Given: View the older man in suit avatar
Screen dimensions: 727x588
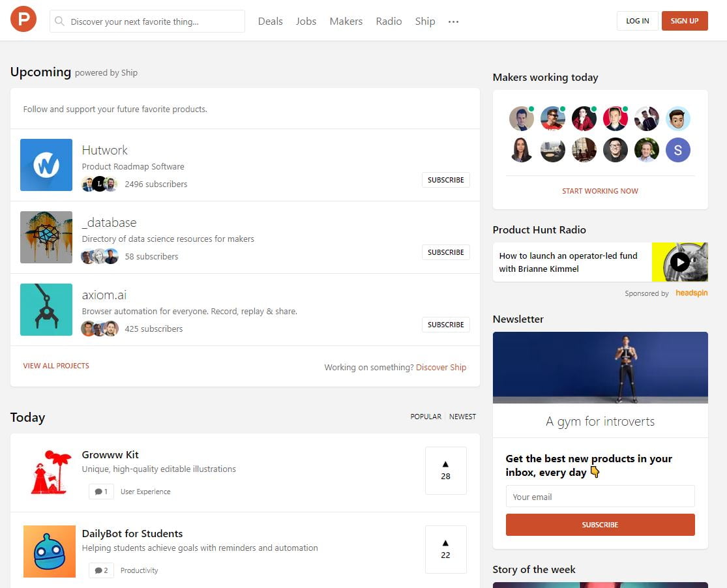Looking at the screenshot, I should point(646,150).
